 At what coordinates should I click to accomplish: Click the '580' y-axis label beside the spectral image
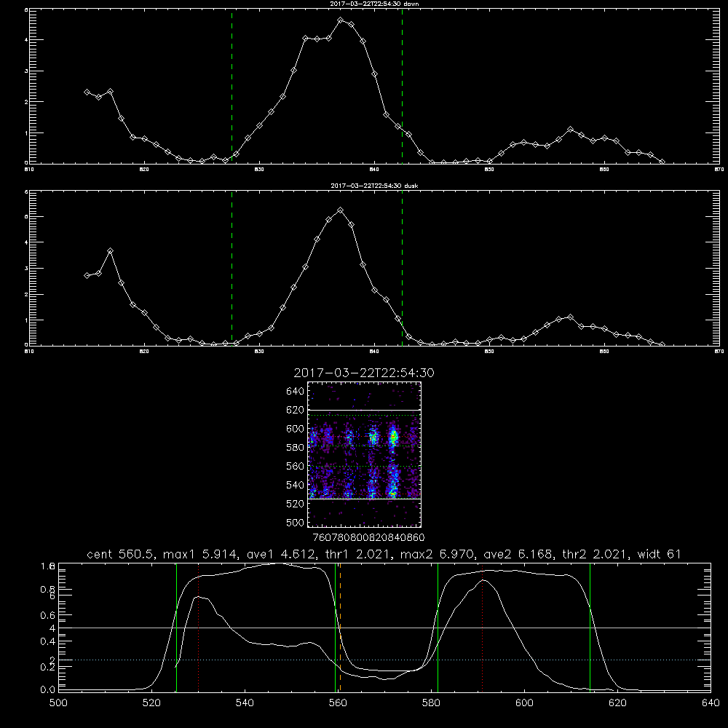pos(296,448)
